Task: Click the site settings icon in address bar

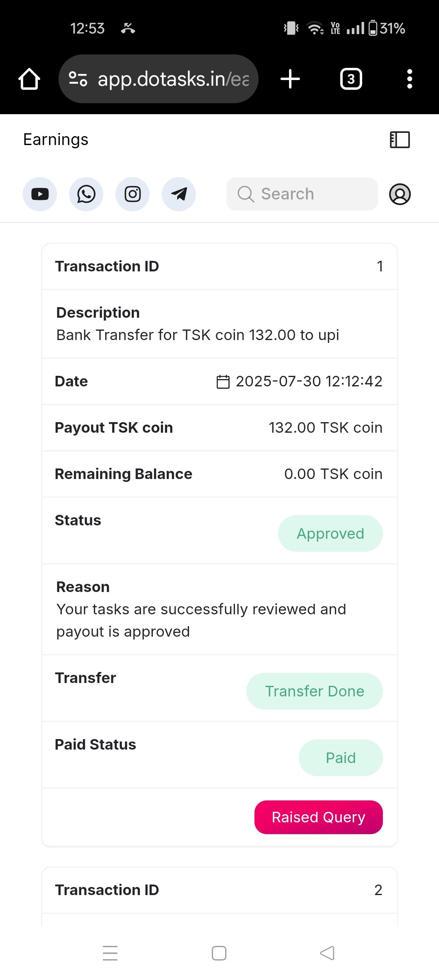Action: click(78, 79)
